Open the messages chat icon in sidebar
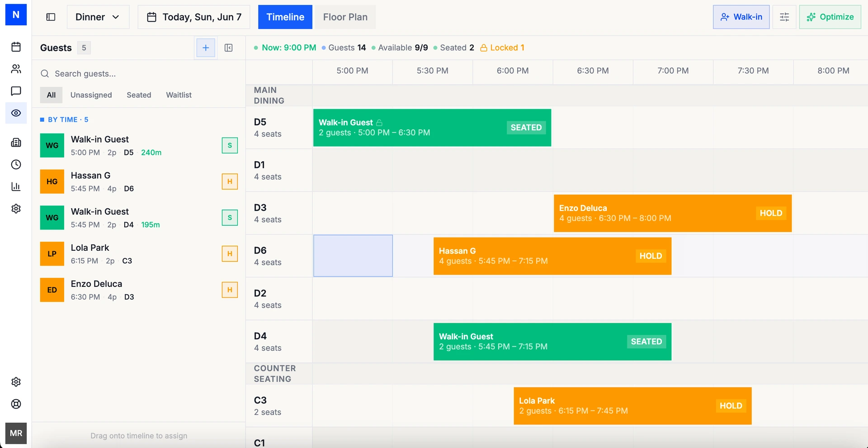Image resolution: width=868 pixels, height=448 pixels. pos(16,91)
